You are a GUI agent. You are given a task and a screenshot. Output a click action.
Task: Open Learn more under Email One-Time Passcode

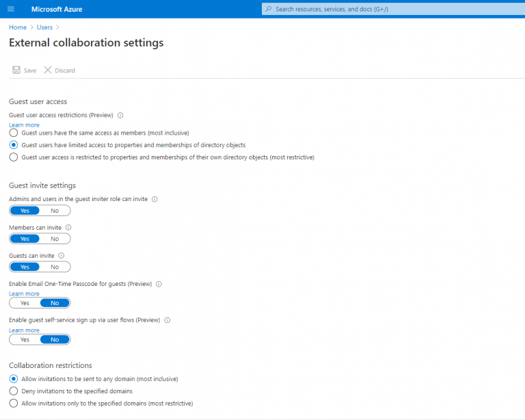coord(24,293)
